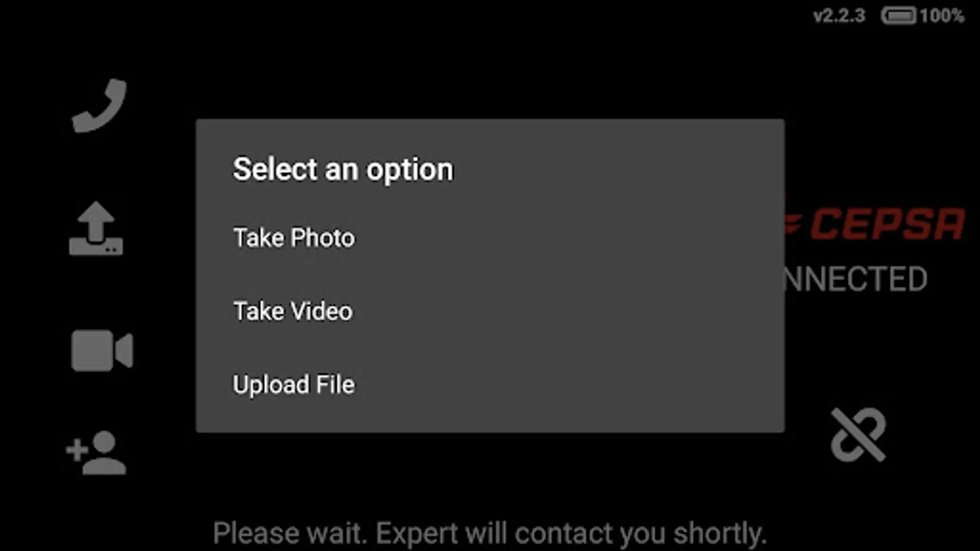Tap the red CEPSA logo
Image resolution: width=980 pixels, height=551 pixels.
tap(875, 223)
